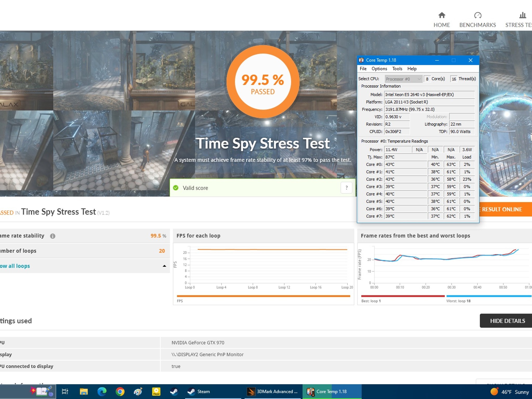532x399 pixels.
Task: Go to the 3DMark HOME tab
Action: 442,25
